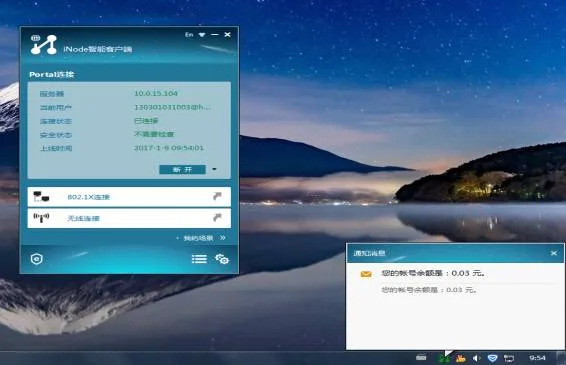Click the 断开 disconnect button
Viewport: 566px width, 365px height.
[182, 169]
